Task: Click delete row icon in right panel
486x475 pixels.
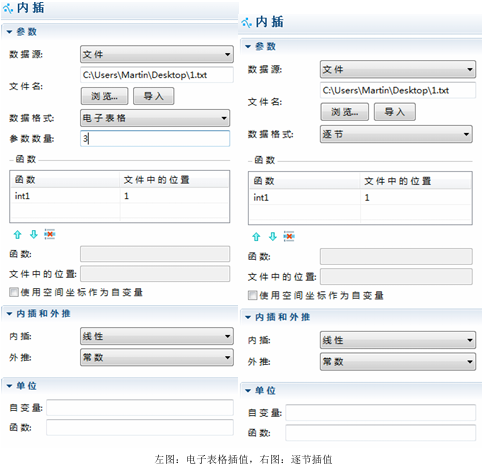Action: (289, 236)
